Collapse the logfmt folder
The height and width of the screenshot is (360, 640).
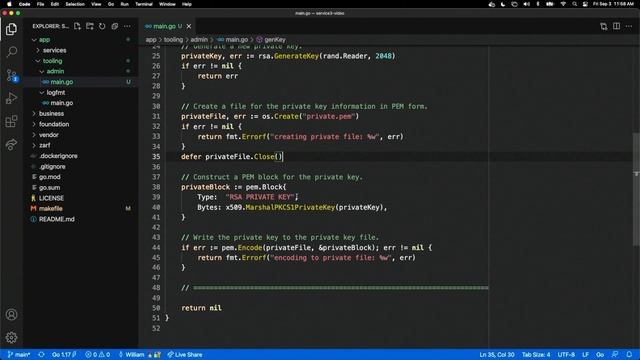[x=56, y=93]
